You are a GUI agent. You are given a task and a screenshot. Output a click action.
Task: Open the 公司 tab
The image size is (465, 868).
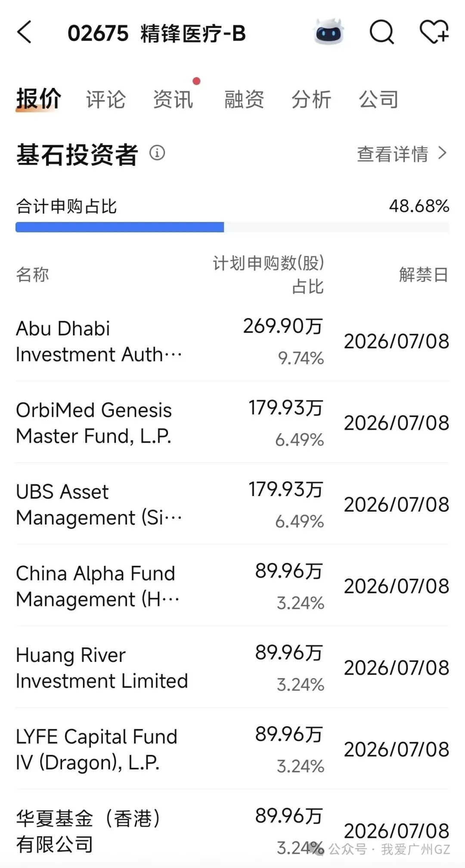pos(378,100)
